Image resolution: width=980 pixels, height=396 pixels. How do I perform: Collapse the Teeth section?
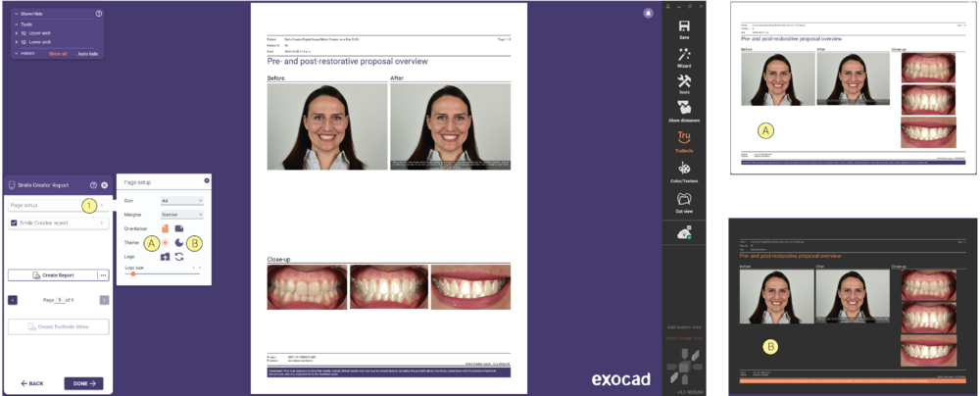coord(17,25)
